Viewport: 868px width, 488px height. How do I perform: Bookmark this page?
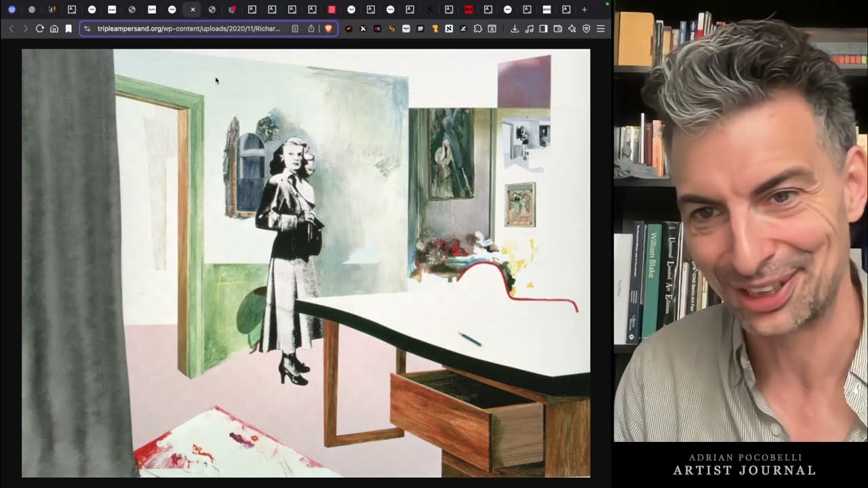pyautogui.click(x=68, y=28)
